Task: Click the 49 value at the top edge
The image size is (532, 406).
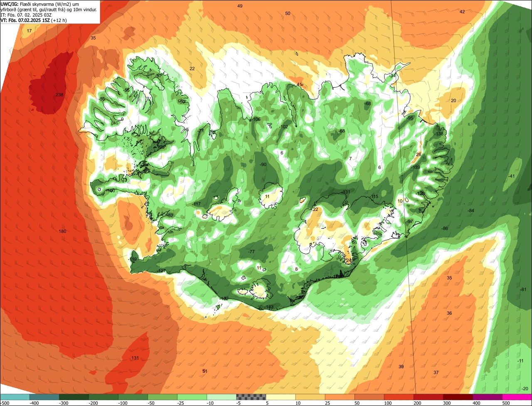Action: [x=240, y=6]
